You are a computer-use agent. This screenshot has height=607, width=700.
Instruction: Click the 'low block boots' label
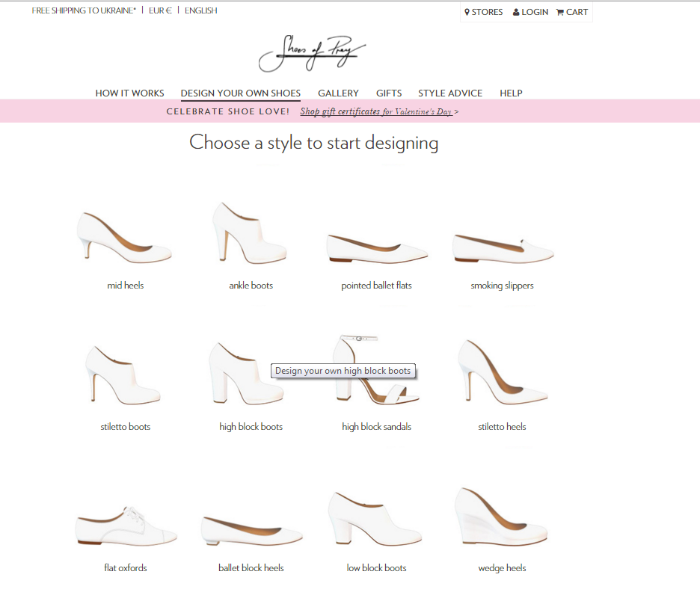(376, 567)
